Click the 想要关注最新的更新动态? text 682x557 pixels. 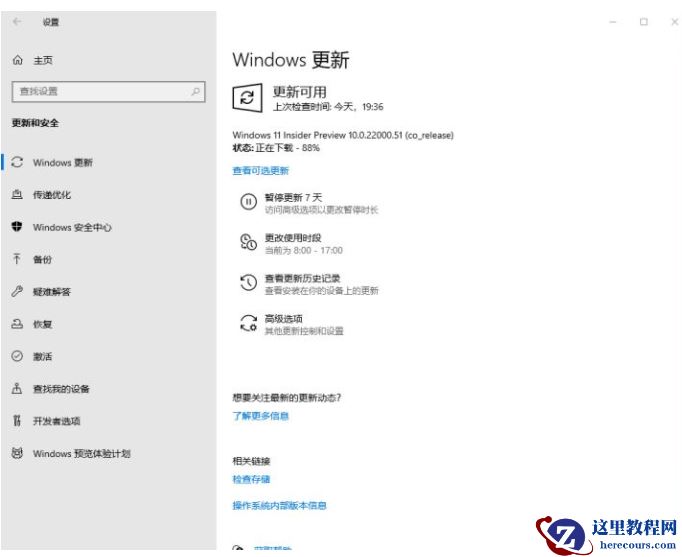pos(287,397)
